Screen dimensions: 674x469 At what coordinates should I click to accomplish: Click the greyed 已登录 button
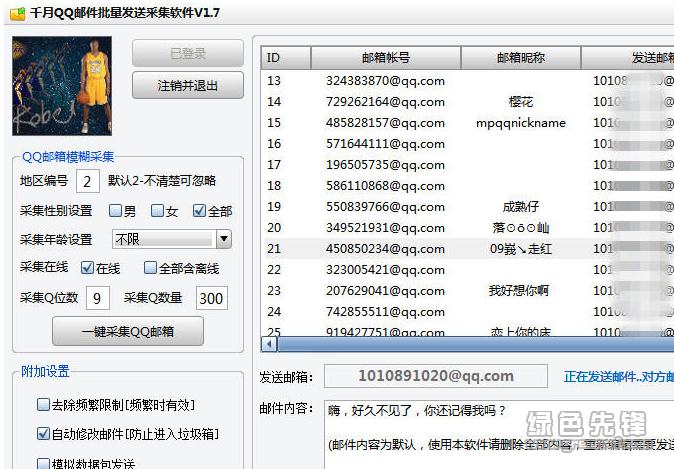188,53
